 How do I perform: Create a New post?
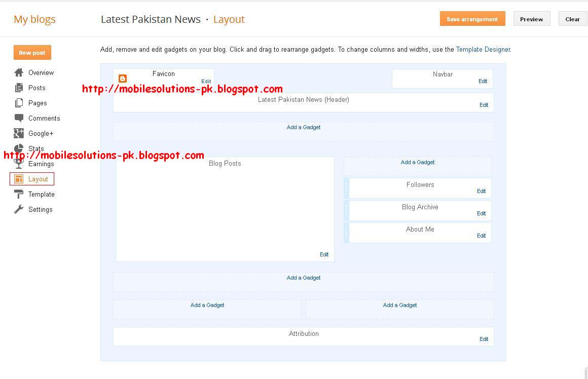coord(32,52)
